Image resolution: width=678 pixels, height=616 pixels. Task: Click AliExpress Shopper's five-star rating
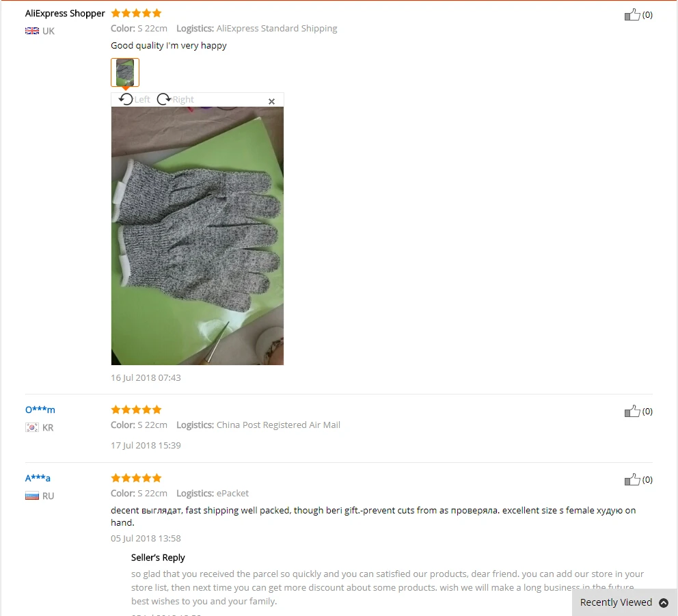pyautogui.click(x=136, y=13)
